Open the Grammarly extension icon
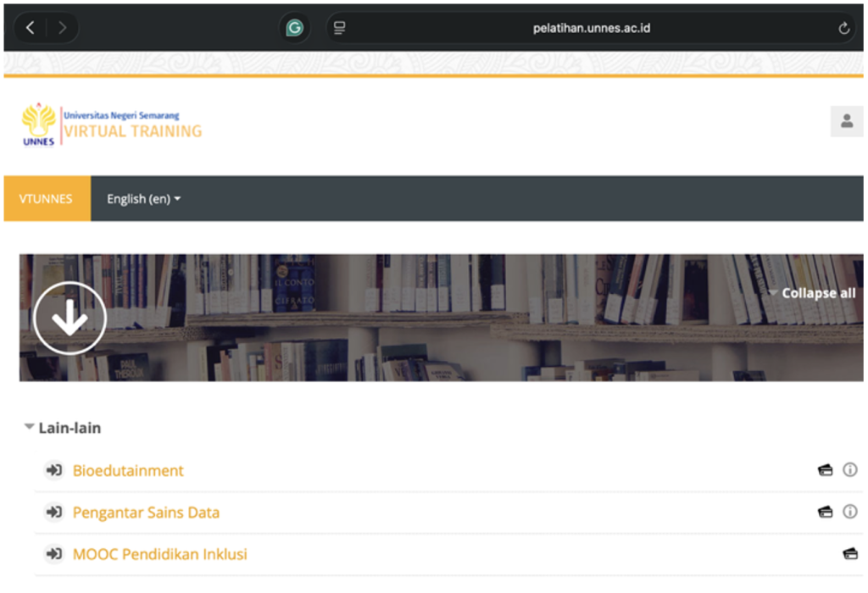 pyautogui.click(x=294, y=28)
